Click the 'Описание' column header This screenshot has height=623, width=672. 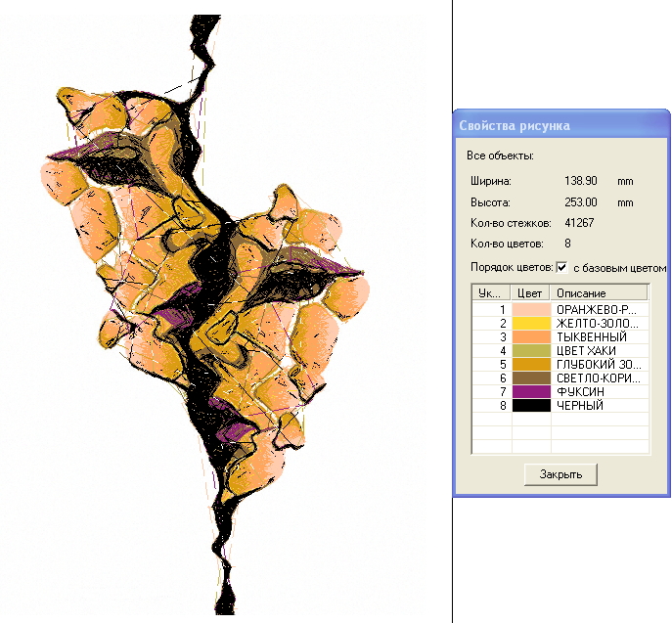(600, 293)
